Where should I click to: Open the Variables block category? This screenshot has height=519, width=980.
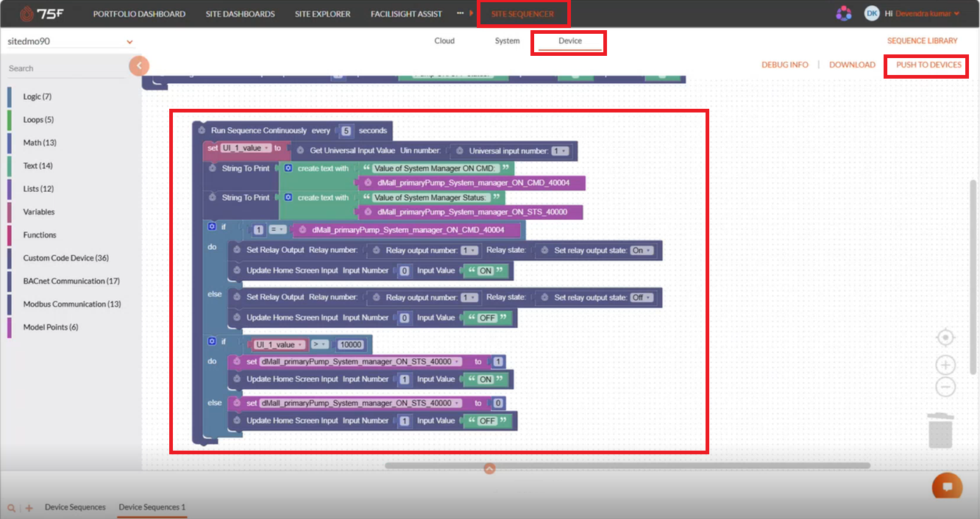click(39, 212)
